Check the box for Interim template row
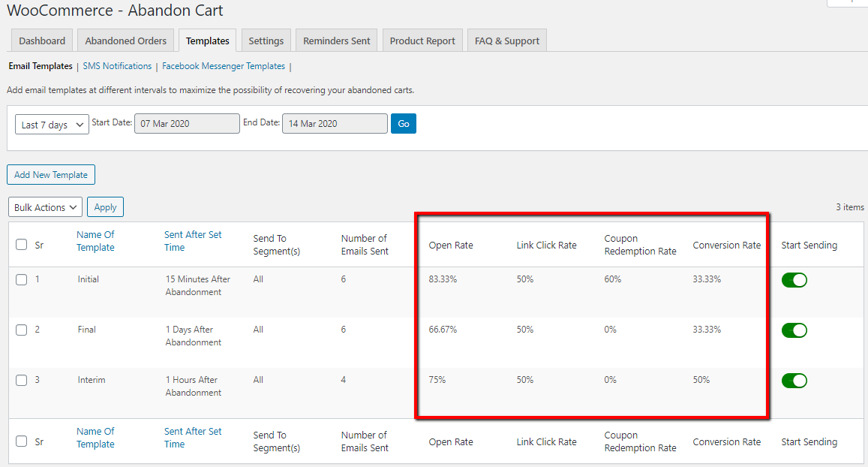868x467 pixels. (22, 380)
